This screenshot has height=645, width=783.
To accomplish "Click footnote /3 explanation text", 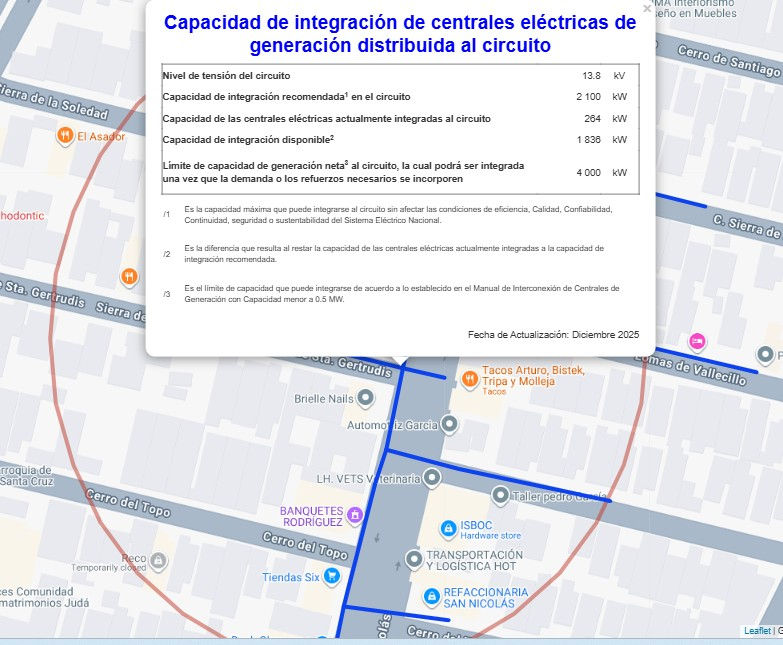I will 401,294.
